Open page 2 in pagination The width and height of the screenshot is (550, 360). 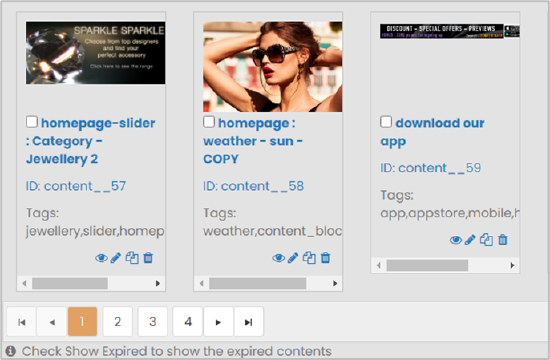pos(118,322)
